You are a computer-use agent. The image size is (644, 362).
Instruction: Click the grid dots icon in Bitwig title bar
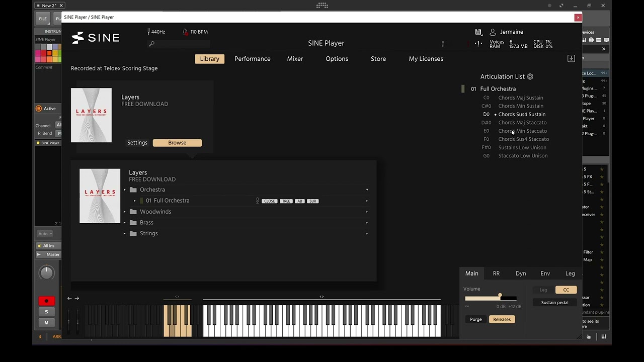(x=322, y=6)
